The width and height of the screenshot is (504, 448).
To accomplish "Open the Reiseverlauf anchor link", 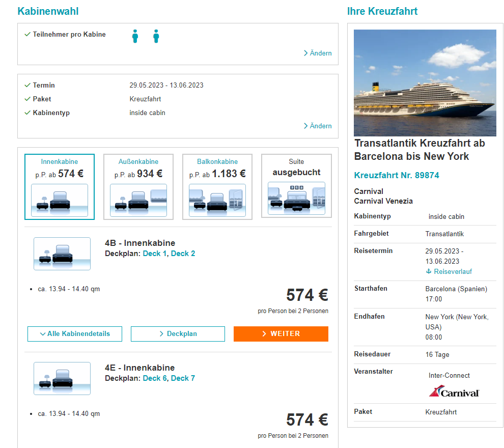I will (449, 271).
